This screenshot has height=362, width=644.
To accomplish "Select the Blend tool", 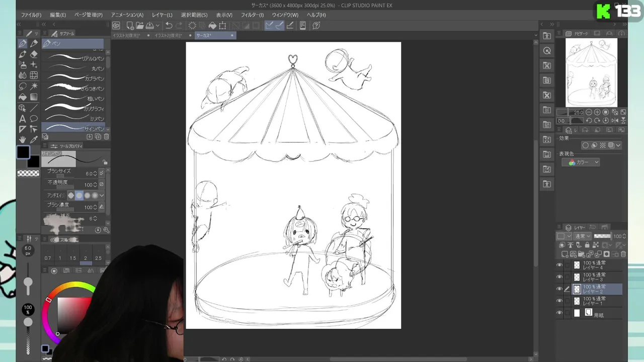I will click(x=23, y=75).
